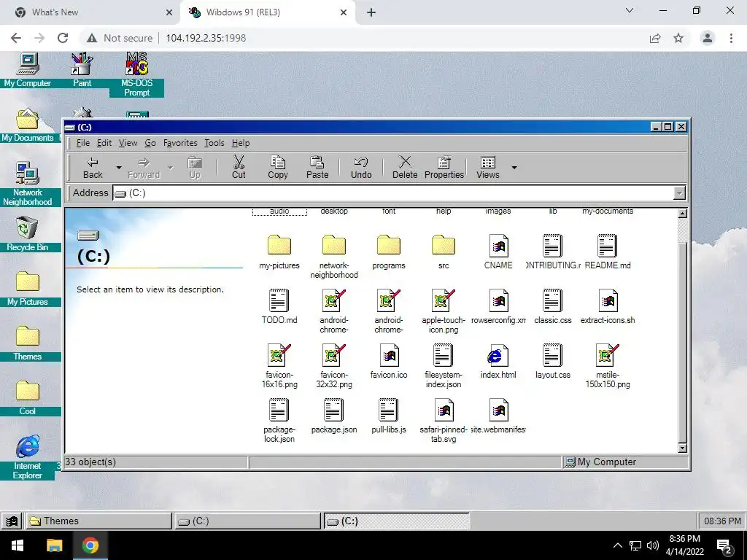Open the Windows notification center

pos(724,545)
